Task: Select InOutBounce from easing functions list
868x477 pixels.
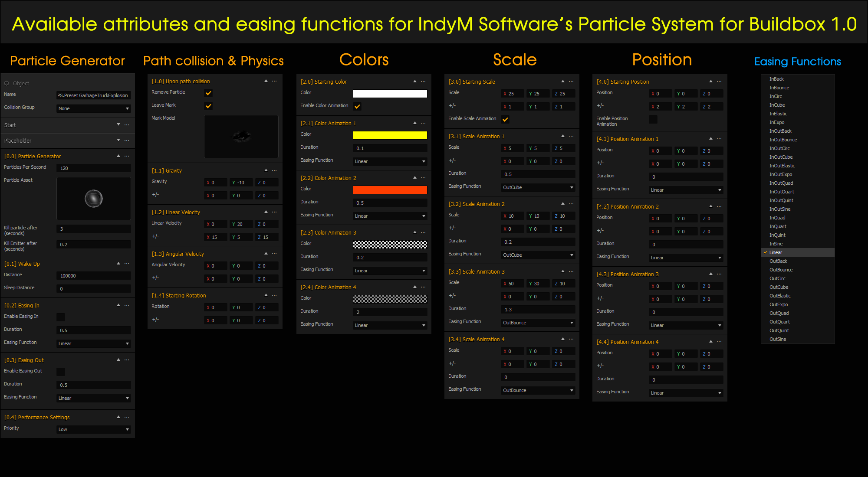Action: coord(783,139)
